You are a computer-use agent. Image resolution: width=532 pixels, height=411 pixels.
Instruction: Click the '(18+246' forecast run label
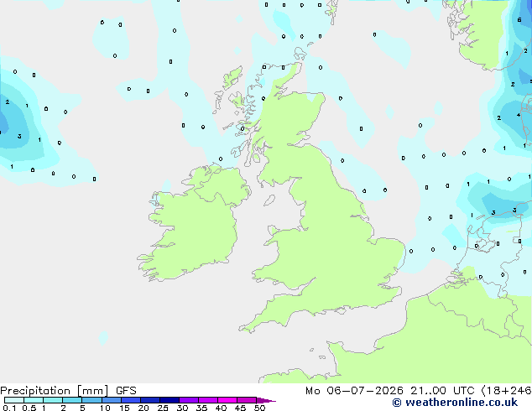click(506, 391)
